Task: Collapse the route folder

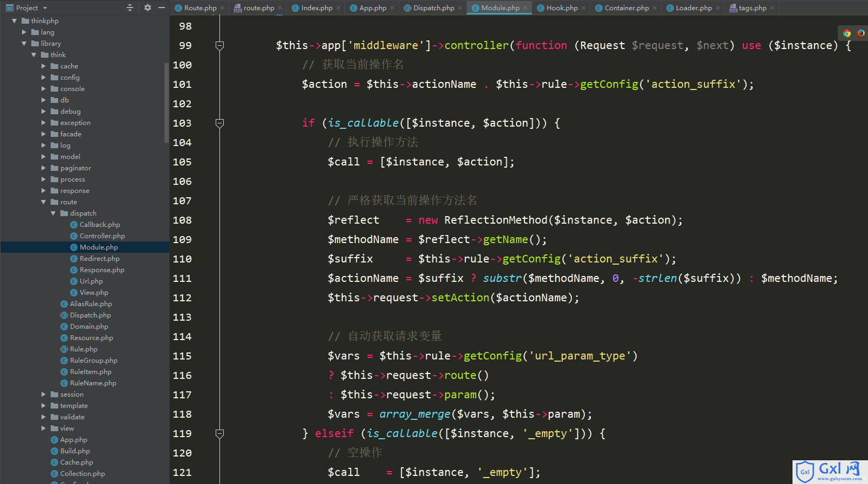Action: point(43,202)
